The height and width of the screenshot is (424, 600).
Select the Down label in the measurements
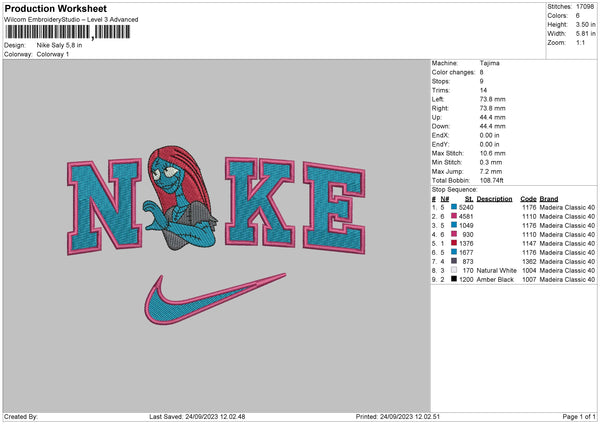coord(440,126)
